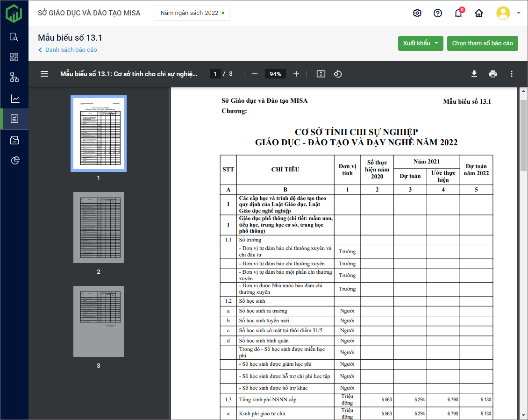The width and height of the screenshot is (528, 420).
Task: Expand the user avatar account menu
Action: (x=508, y=13)
